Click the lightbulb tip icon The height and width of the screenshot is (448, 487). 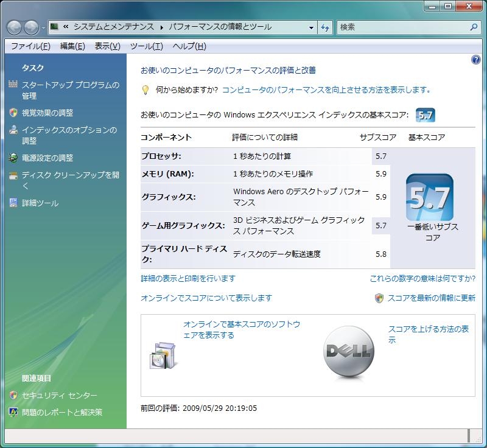click(x=145, y=90)
